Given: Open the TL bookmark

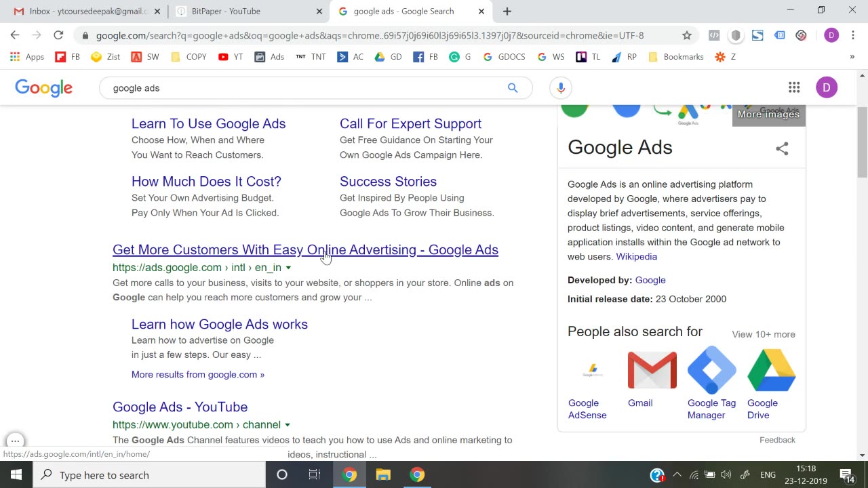Looking at the screenshot, I should click(x=588, y=57).
